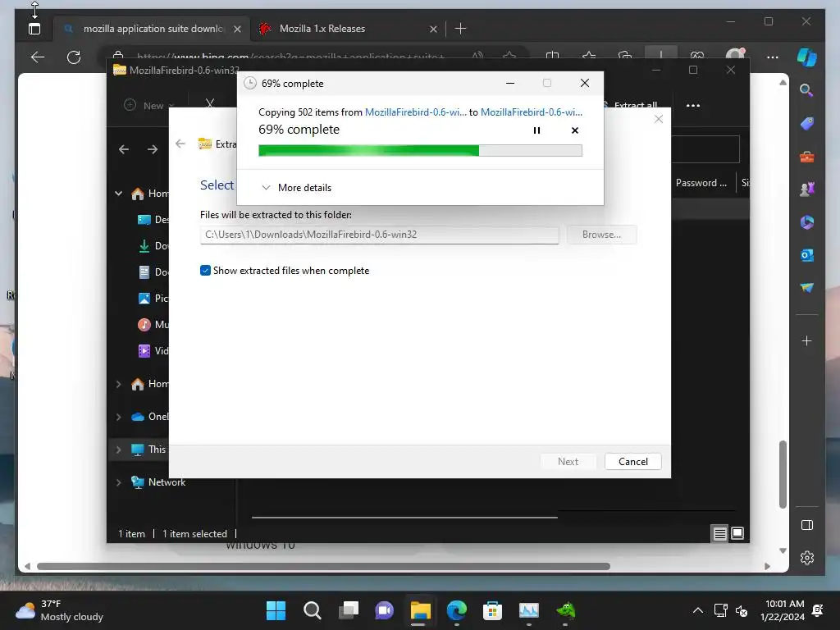Screen dimensions: 840x630
Task: Open Pictures in the navigation pane
Action: pyautogui.click(x=153, y=299)
